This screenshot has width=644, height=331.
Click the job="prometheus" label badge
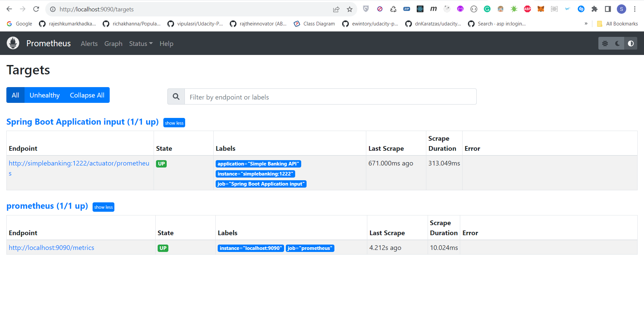pos(310,248)
